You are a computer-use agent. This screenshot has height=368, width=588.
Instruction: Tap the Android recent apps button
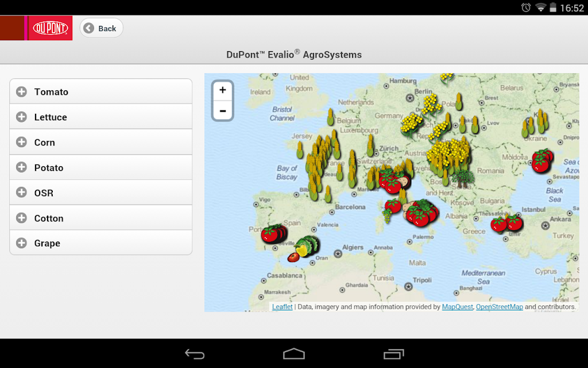click(394, 354)
